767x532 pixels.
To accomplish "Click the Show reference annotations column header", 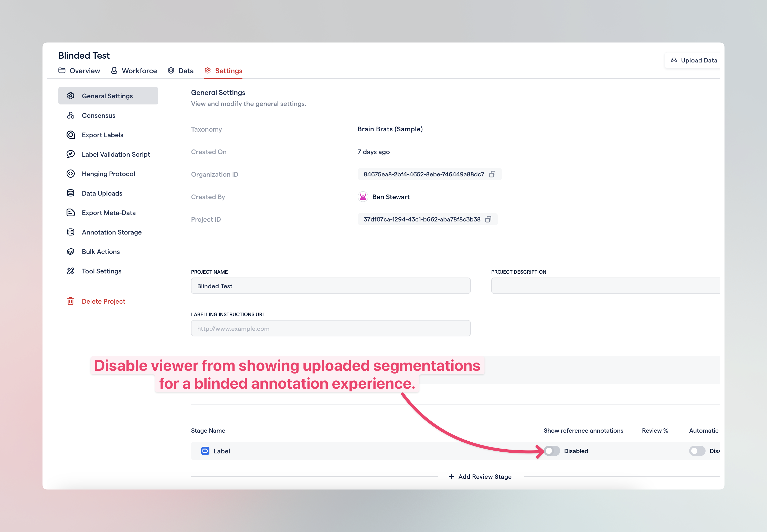I will point(583,430).
